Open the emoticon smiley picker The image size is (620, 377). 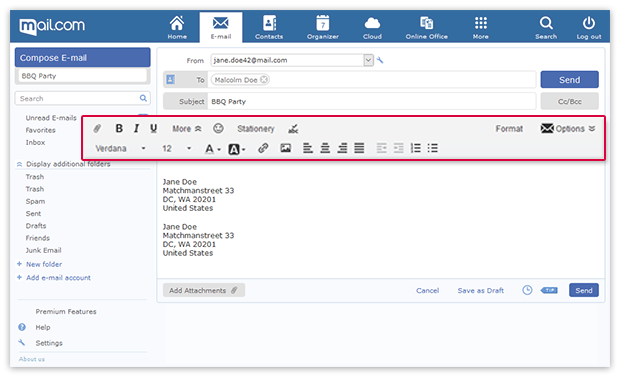[x=218, y=128]
